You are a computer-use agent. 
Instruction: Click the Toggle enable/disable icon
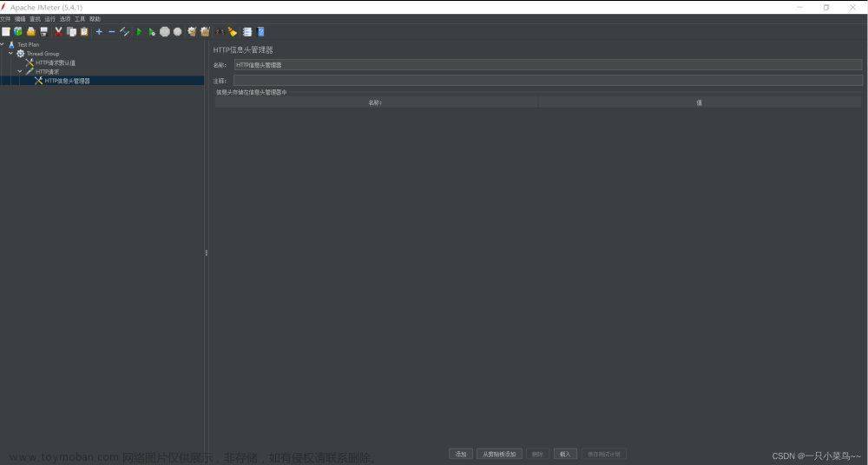pyautogui.click(x=124, y=31)
